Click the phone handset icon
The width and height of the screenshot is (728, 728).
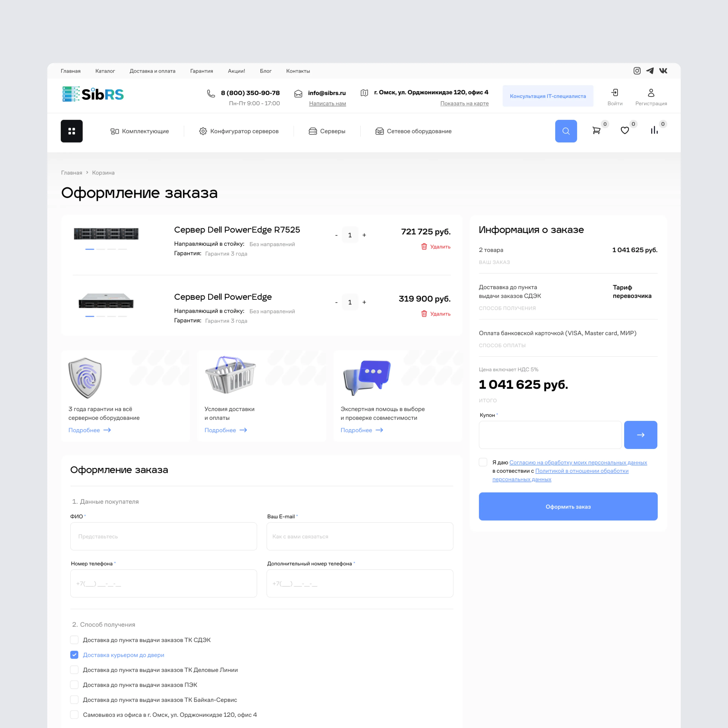(x=211, y=93)
